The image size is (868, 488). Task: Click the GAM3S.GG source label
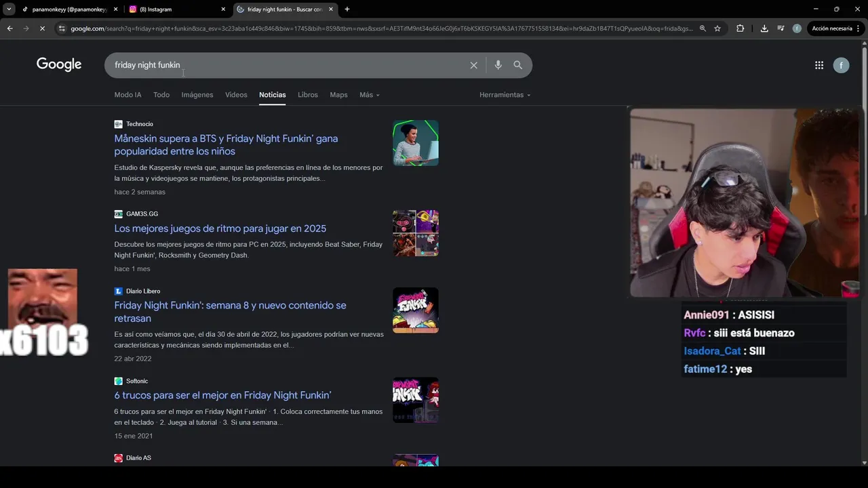(142, 214)
